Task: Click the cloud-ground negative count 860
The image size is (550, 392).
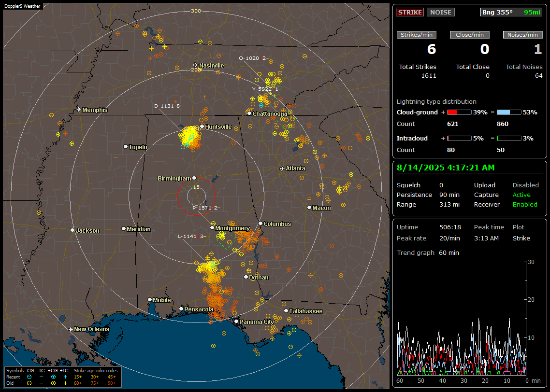Action: click(x=502, y=124)
